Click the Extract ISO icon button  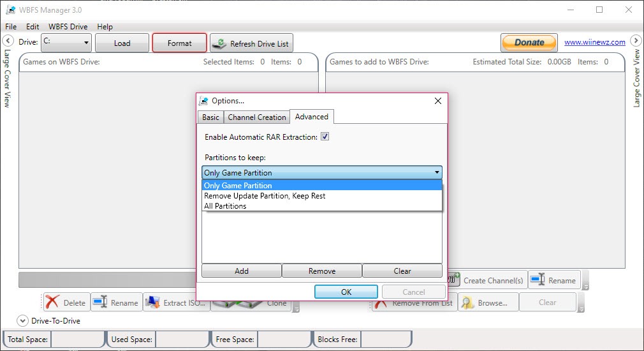coord(152,303)
